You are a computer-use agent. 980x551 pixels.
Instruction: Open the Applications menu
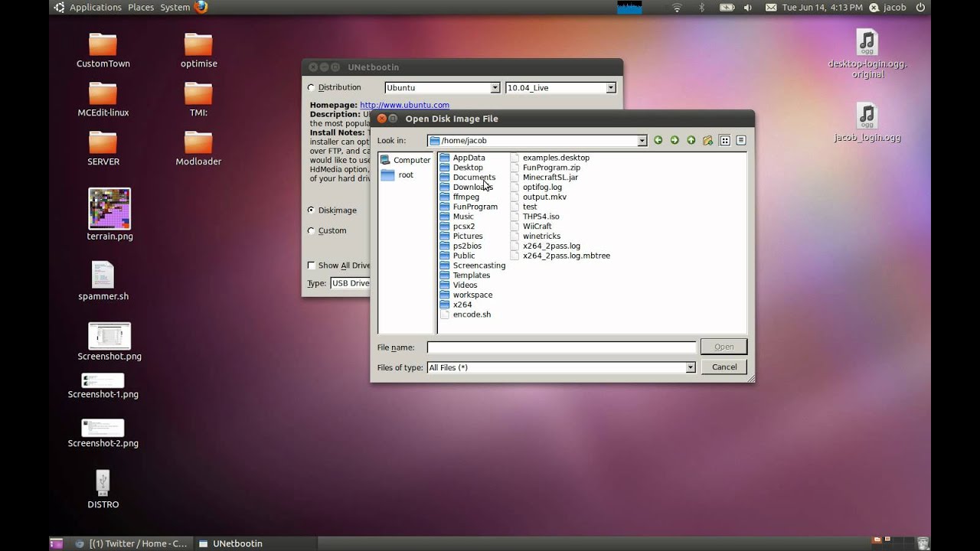95,7
